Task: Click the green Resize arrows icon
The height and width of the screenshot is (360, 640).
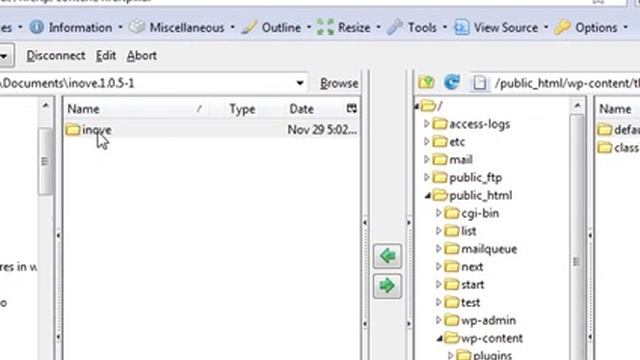Action: (x=325, y=27)
